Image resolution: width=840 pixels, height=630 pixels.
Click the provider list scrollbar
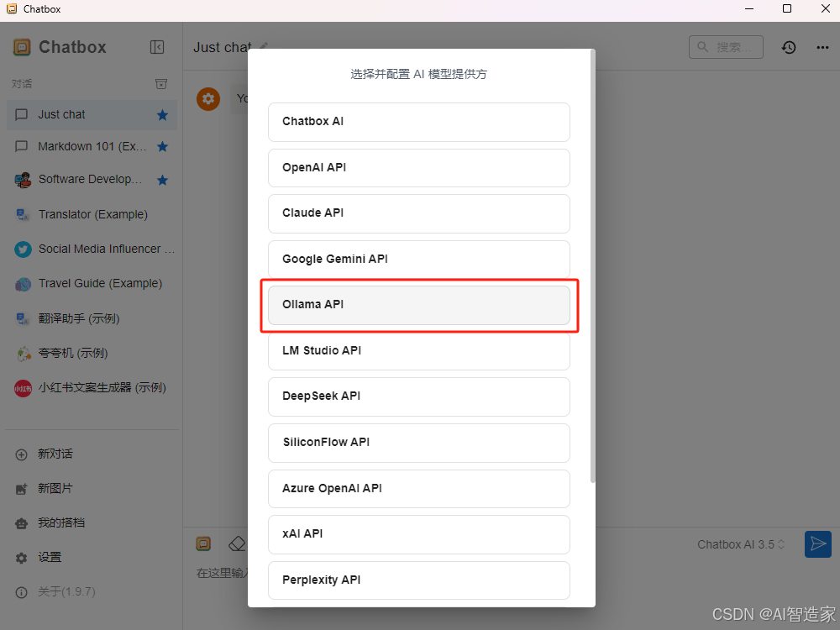coord(592,266)
